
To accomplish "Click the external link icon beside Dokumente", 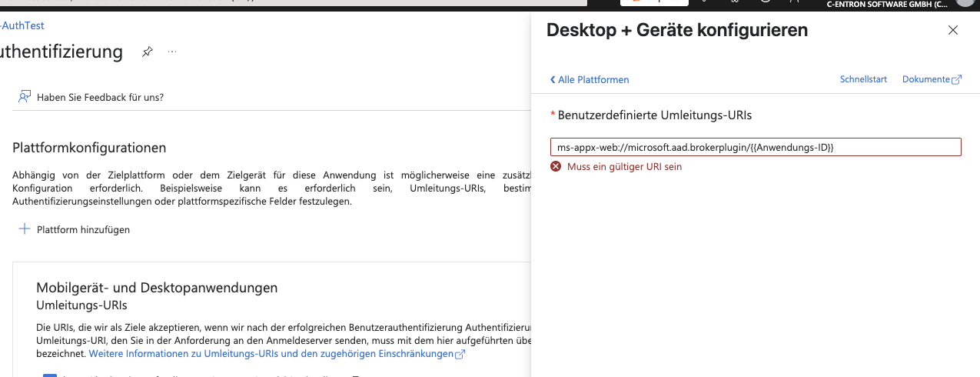I will point(957,80).
